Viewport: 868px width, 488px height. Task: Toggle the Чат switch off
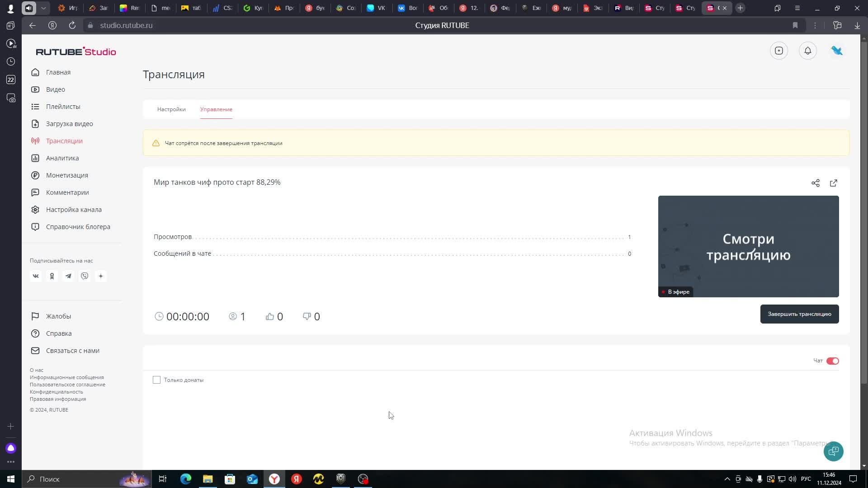point(833,361)
